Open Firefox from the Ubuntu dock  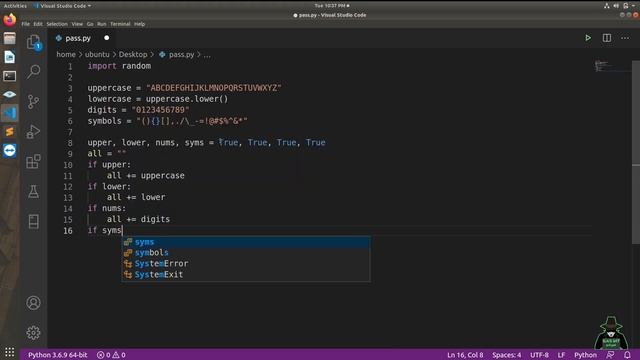(9, 20)
